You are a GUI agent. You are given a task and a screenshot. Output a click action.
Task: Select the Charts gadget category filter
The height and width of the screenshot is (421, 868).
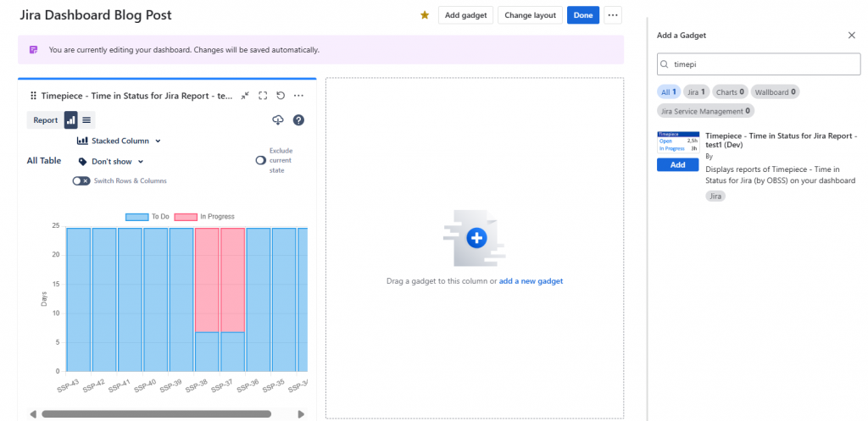[x=729, y=91]
